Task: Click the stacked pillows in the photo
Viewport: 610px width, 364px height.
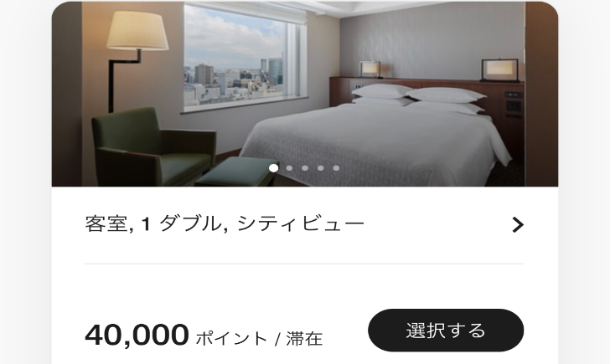Action: pyautogui.click(x=417, y=99)
